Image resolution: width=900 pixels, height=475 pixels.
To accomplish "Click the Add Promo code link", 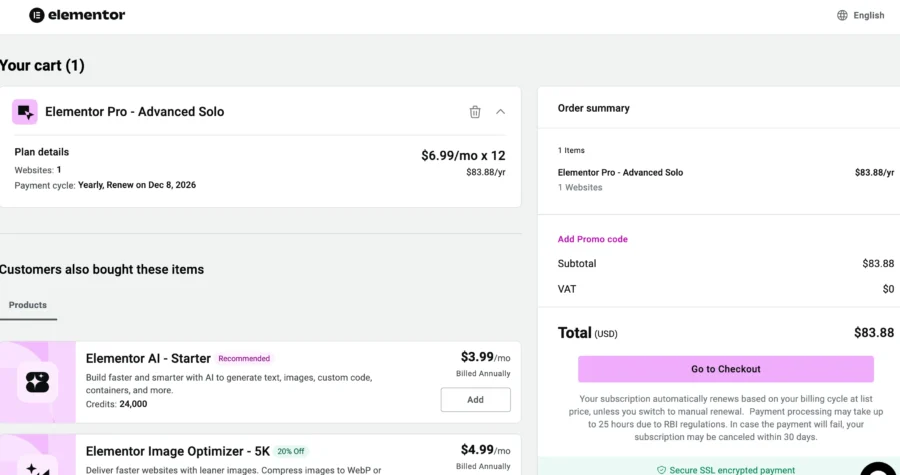I will 592,239.
